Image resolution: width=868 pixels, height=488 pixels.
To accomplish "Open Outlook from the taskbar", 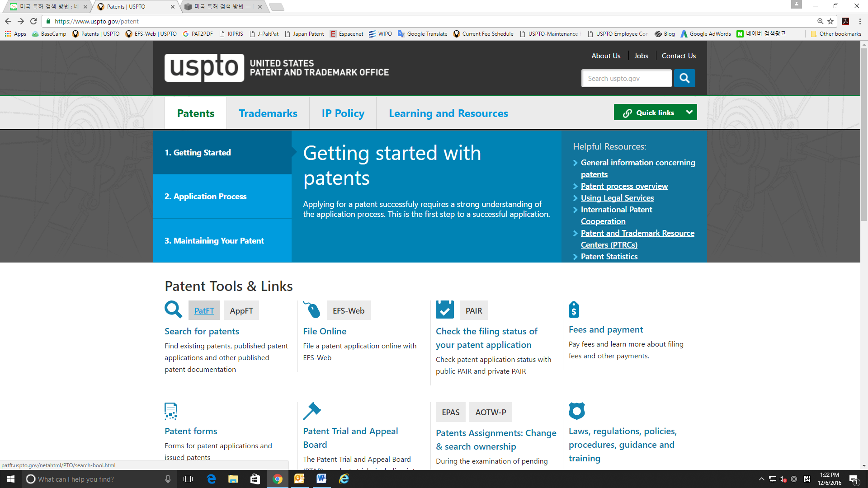I will [x=299, y=479].
